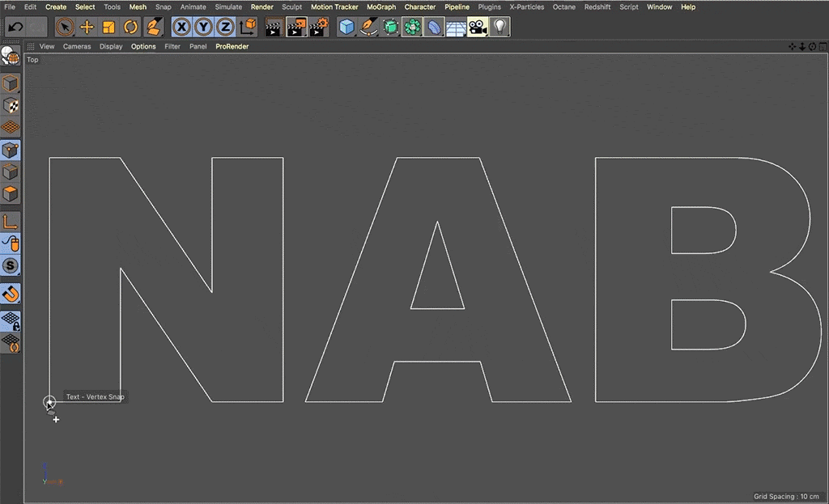The height and width of the screenshot is (504, 829).
Task: Click Render View clapperboard icon
Action: click(x=274, y=27)
